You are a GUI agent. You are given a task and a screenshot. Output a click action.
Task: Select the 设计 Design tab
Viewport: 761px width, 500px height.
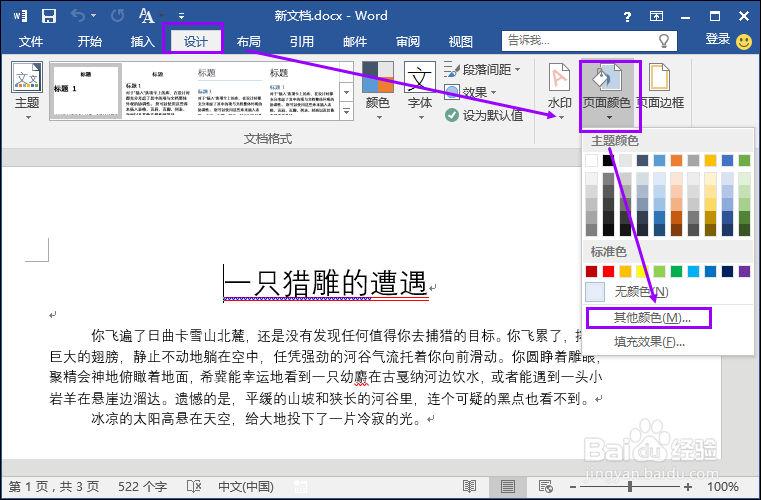(195, 42)
